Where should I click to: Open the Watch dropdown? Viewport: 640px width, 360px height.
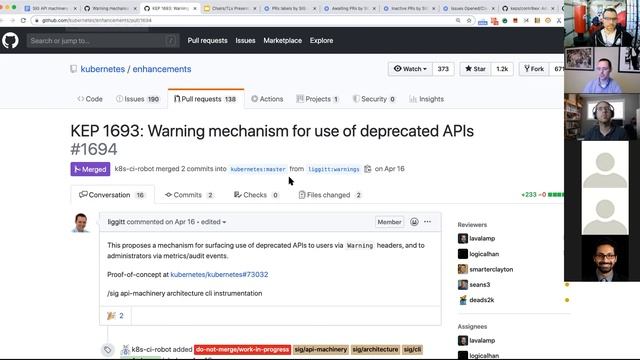click(410, 69)
